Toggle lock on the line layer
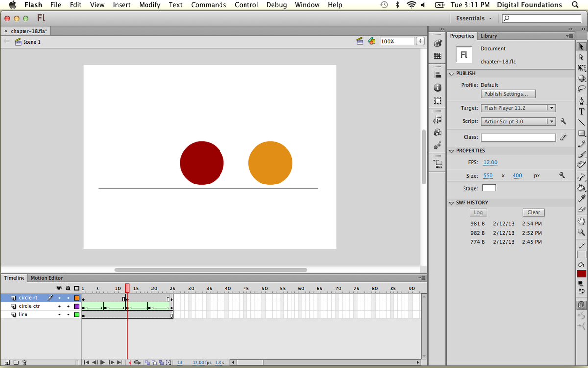The image size is (588, 368). [x=68, y=315]
